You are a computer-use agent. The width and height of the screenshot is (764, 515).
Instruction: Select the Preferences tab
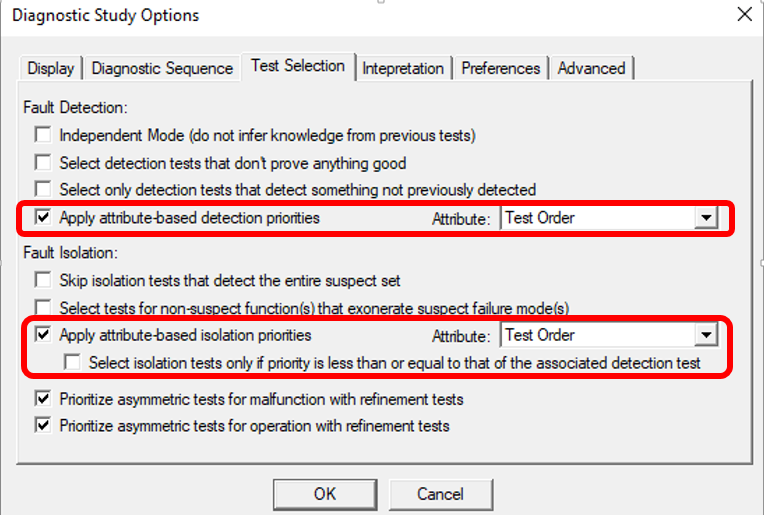(501, 68)
